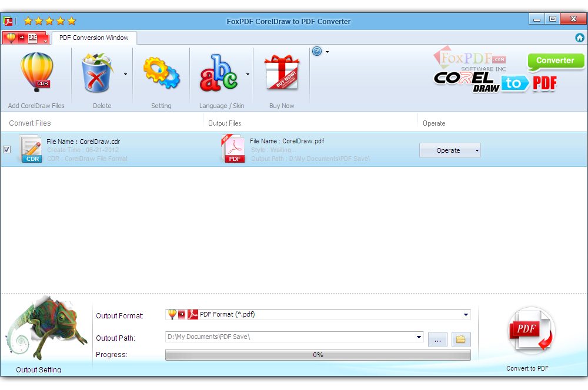Uncheck the CorelDraw.cdr file checkbox

pyautogui.click(x=6, y=150)
